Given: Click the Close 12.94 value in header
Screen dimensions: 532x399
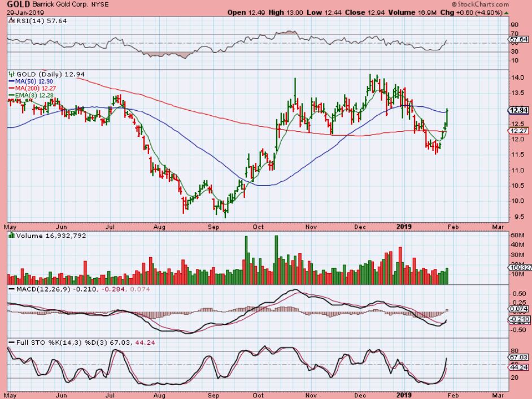Looking at the screenshot, I should 365,12.
